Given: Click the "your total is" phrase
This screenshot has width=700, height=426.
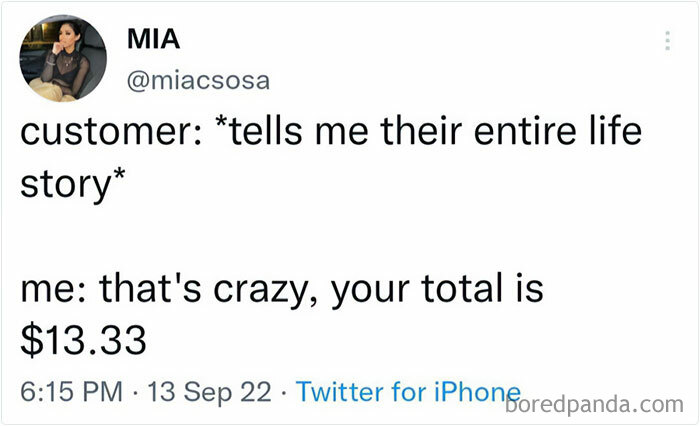Looking at the screenshot, I should click(437, 289).
